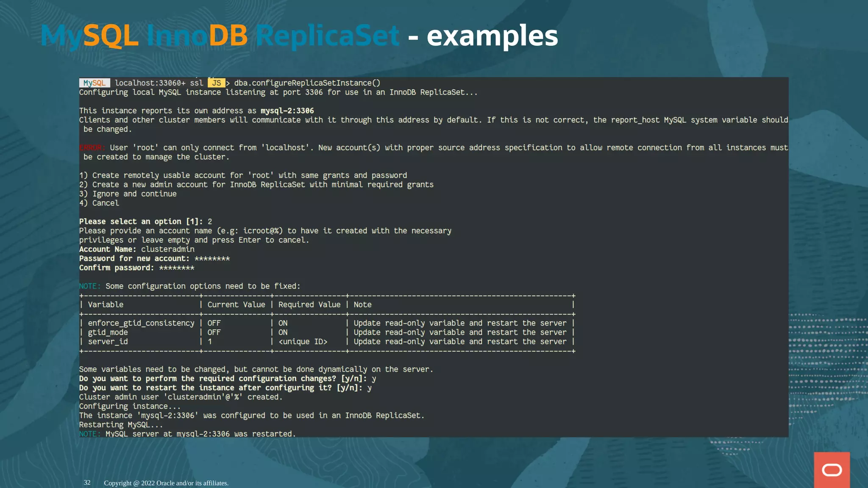Click the 'Note' table header
This screenshot has width=868, height=488.
(362, 305)
